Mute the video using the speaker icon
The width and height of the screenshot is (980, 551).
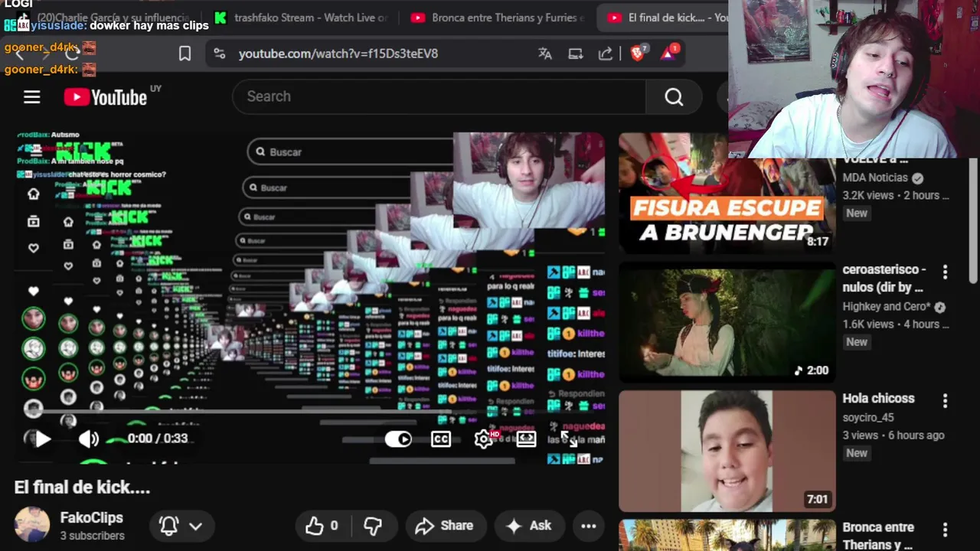[89, 439]
